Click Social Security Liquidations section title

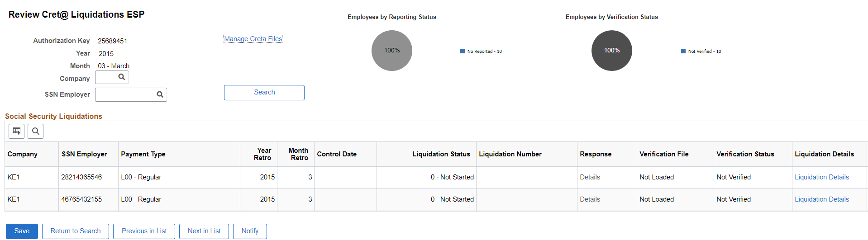53,116
